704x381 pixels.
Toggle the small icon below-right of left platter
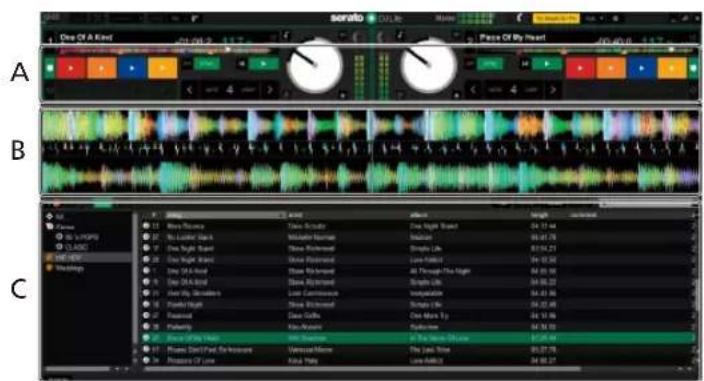343,95
